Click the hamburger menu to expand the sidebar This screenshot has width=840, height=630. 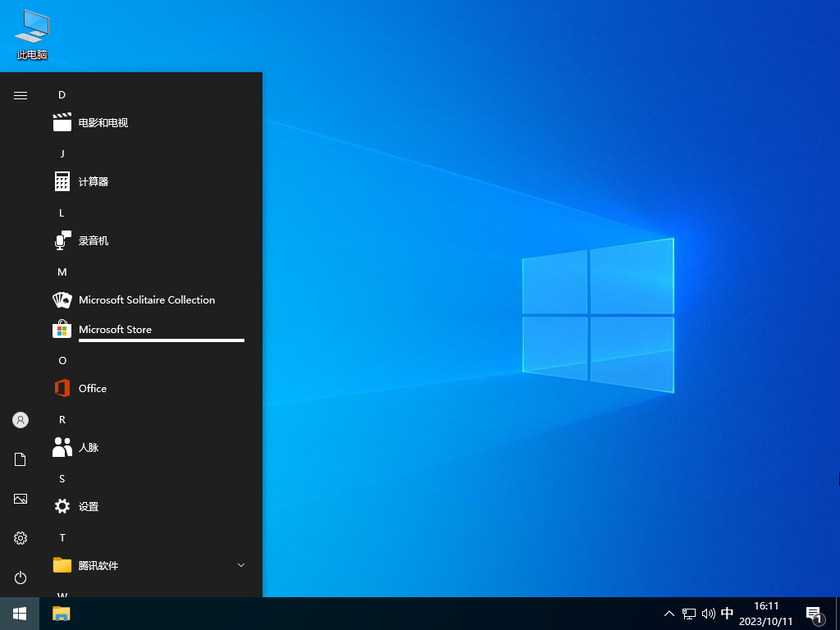(20, 95)
